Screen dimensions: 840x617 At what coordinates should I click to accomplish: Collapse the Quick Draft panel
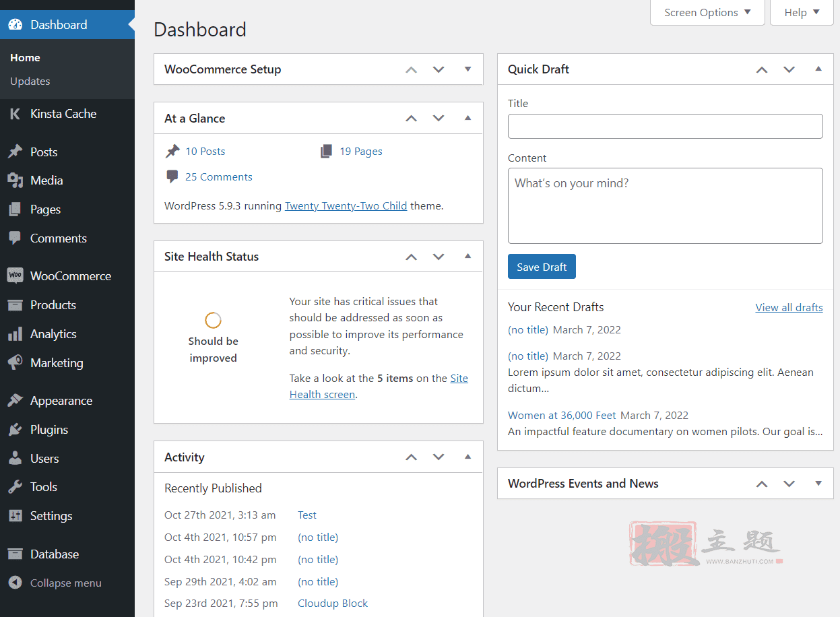click(818, 69)
